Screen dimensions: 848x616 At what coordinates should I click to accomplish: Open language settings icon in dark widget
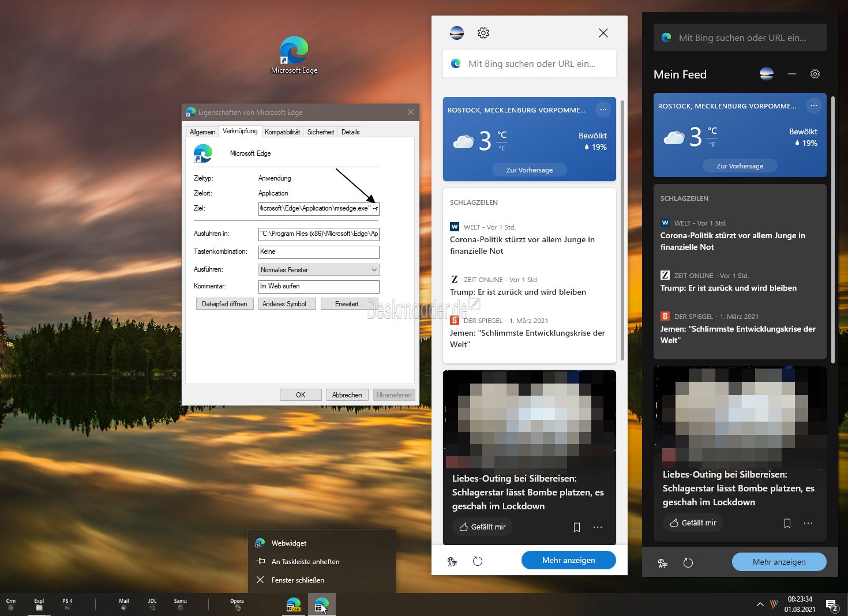tap(663, 563)
